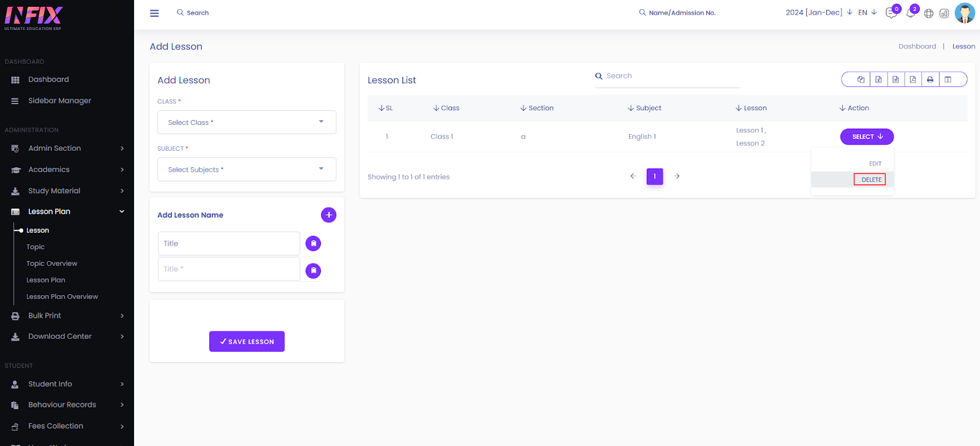Export lesson list to Excel
The height and width of the screenshot is (446, 980).
[x=878, y=80]
